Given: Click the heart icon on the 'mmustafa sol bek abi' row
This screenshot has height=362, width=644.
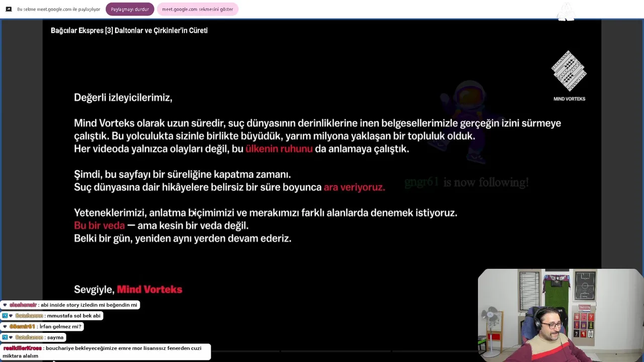Looking at the screenshot, I should click(x=11, y=316).
